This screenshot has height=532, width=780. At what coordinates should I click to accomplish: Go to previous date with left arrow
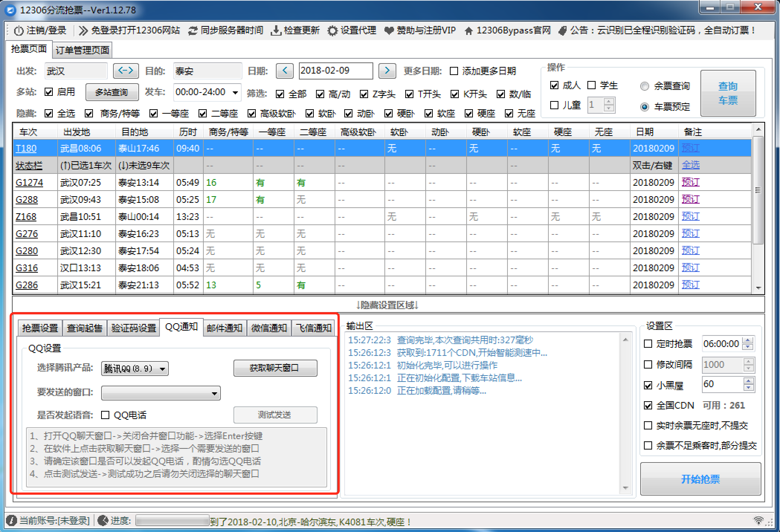click(285, 71)
